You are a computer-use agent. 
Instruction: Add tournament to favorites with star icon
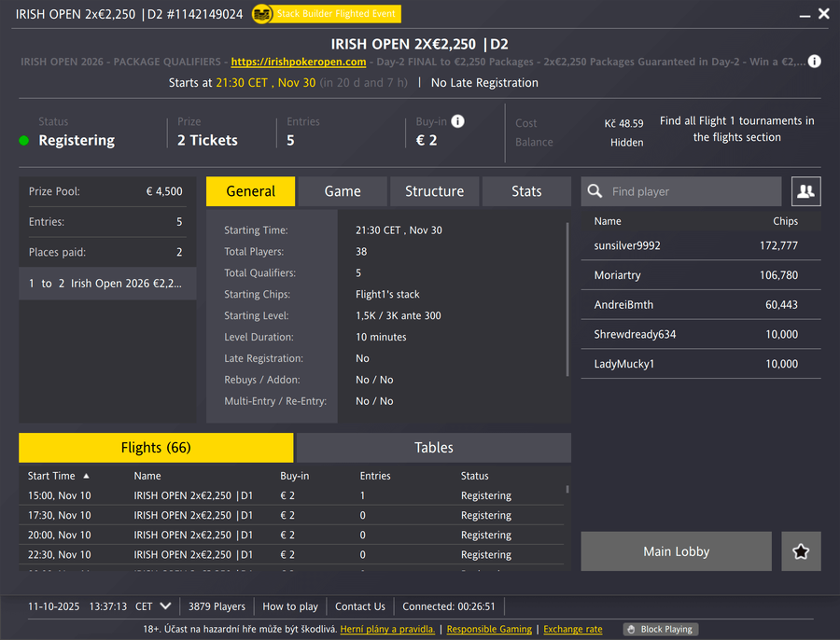pos(801,551)
